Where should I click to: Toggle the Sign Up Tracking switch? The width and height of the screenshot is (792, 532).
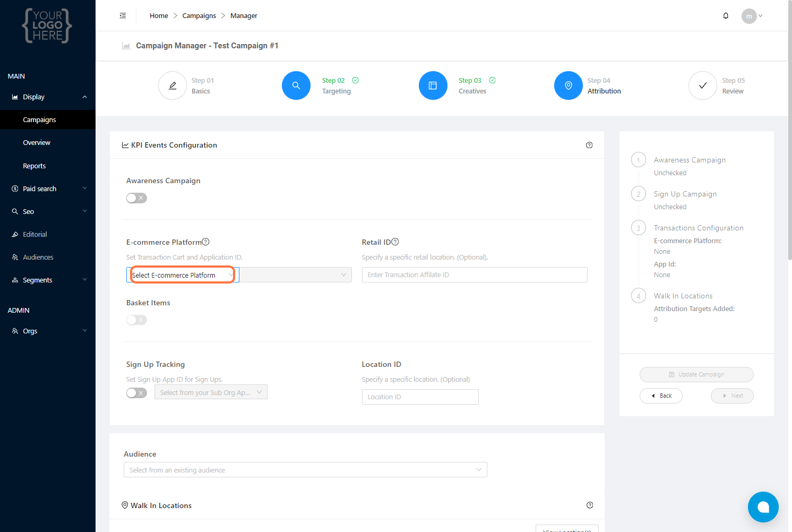point(136,393)
